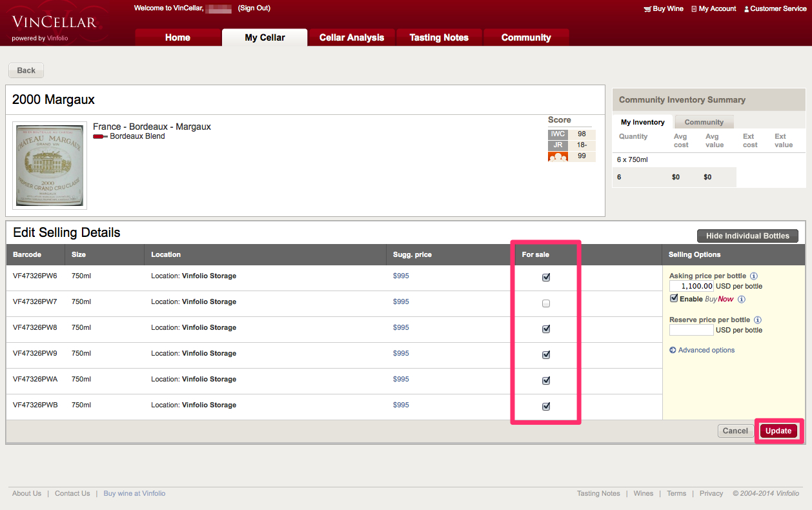
Task: Open footer Privacy link
Action: [x=711, y=493]
